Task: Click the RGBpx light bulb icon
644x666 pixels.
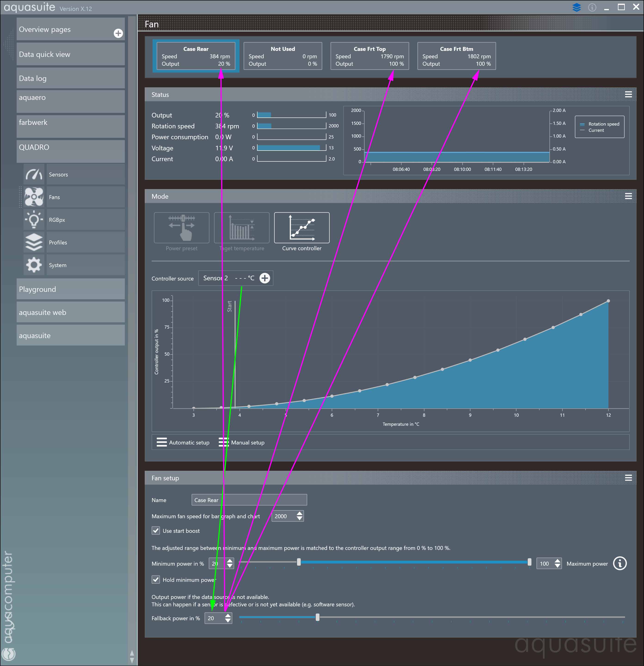Action: click(34, 220)
